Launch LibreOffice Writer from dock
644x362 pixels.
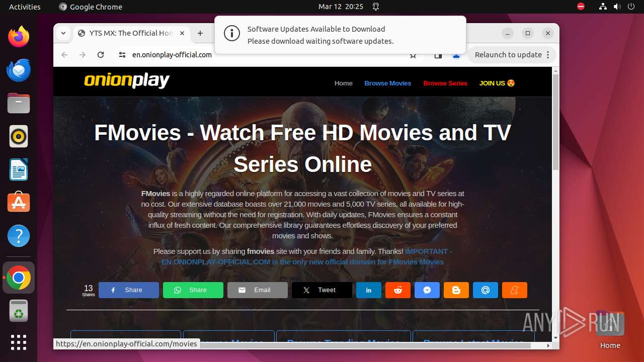tap(19, 169)
